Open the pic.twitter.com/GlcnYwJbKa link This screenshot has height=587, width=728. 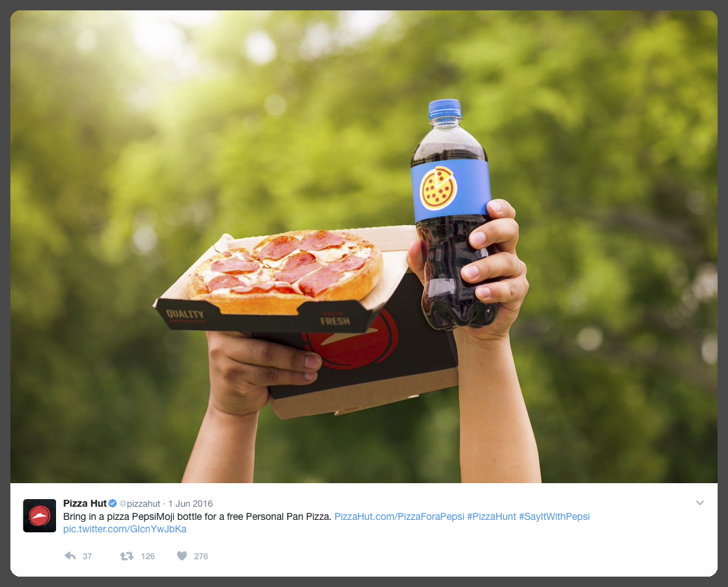click(x=125, y=529)
